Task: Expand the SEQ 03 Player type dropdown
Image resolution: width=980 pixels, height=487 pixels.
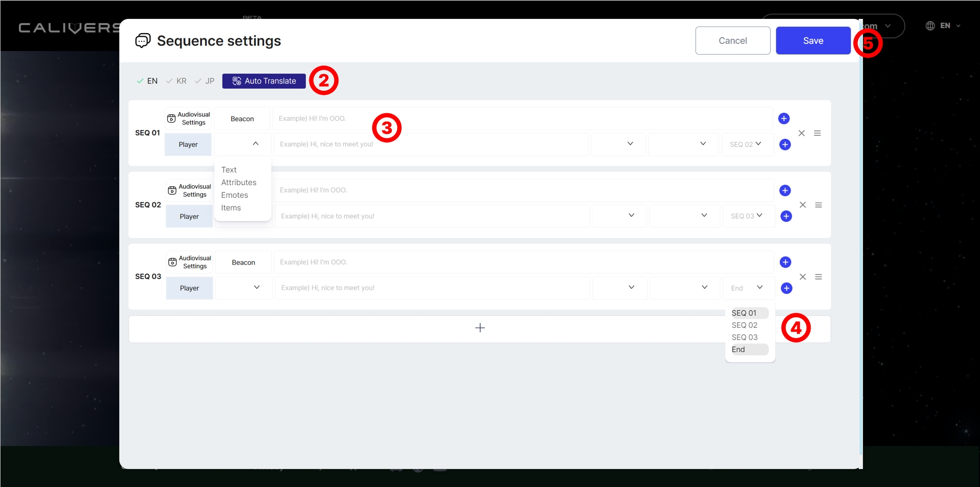Action: click(256, 288)
